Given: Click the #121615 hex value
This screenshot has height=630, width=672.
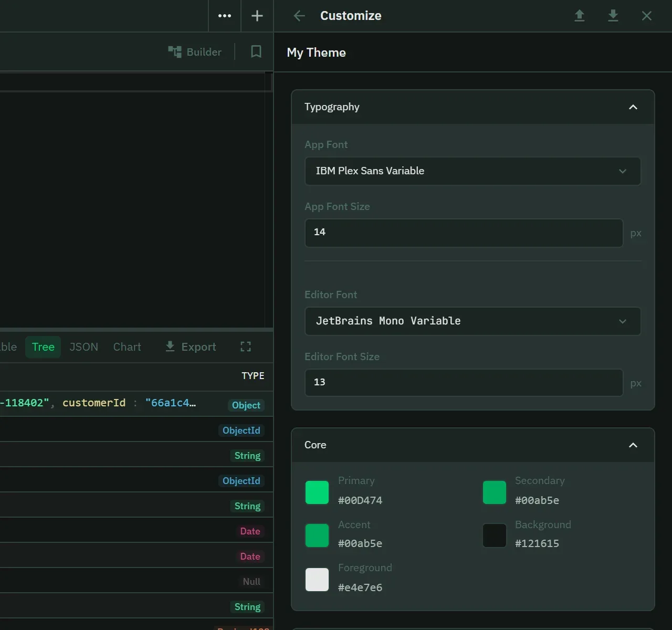Looking at the screenshot, I should (537, 543).
